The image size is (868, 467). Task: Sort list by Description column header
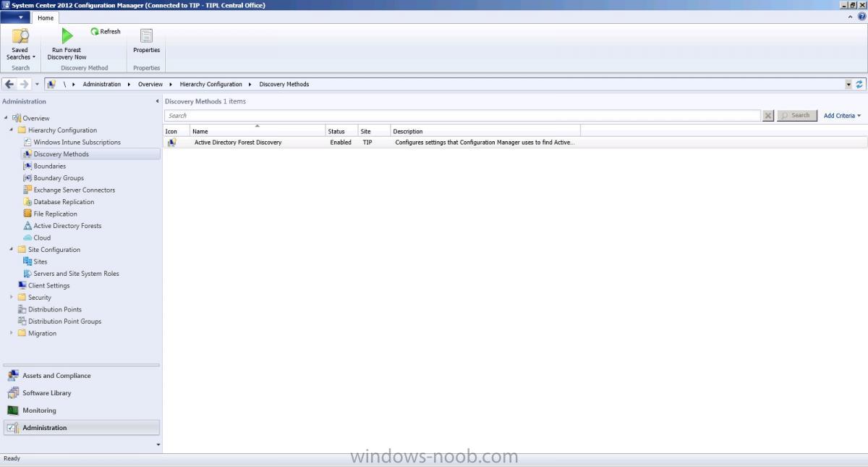click(x=485, y=131)
